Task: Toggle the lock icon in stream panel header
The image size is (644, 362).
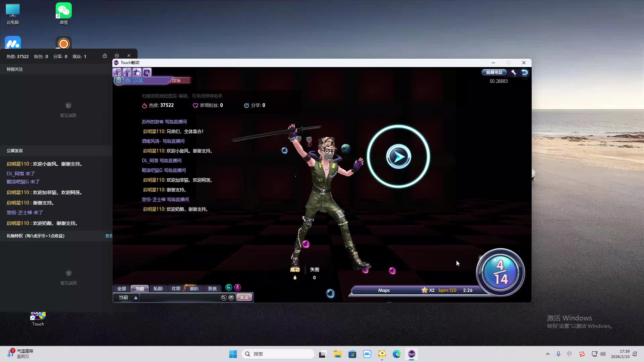Action: [105, 56]
